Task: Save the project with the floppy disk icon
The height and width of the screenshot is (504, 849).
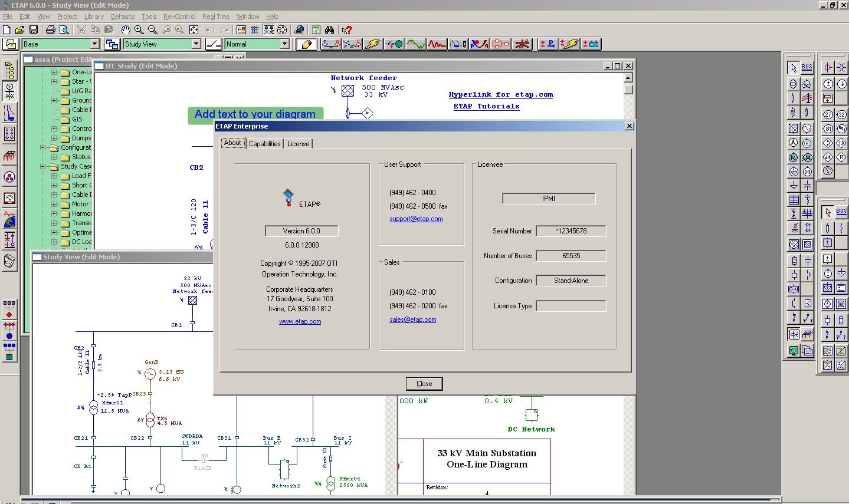Action: pos(33,29)
